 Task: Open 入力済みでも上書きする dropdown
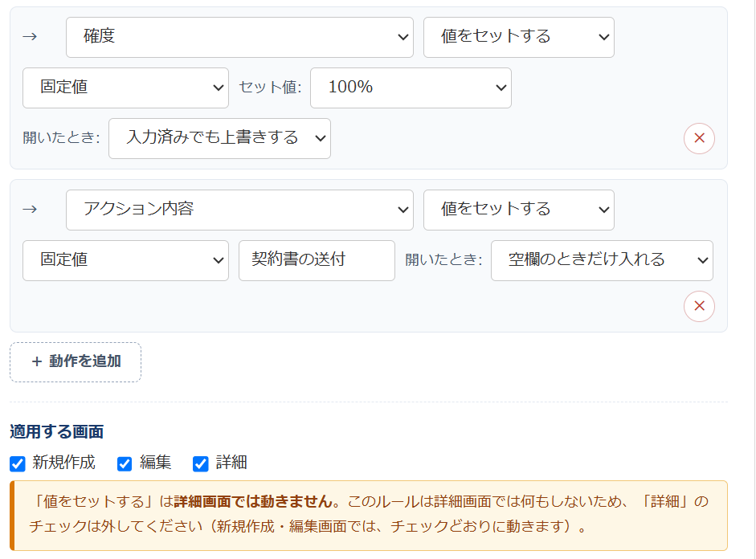pyautogui.click(x=219, y=138)
